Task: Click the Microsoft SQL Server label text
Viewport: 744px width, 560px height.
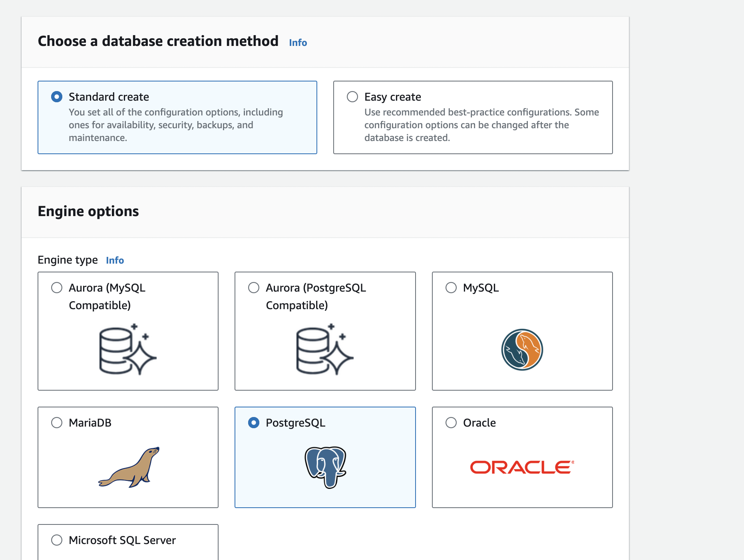Action: tap(122, 540)
